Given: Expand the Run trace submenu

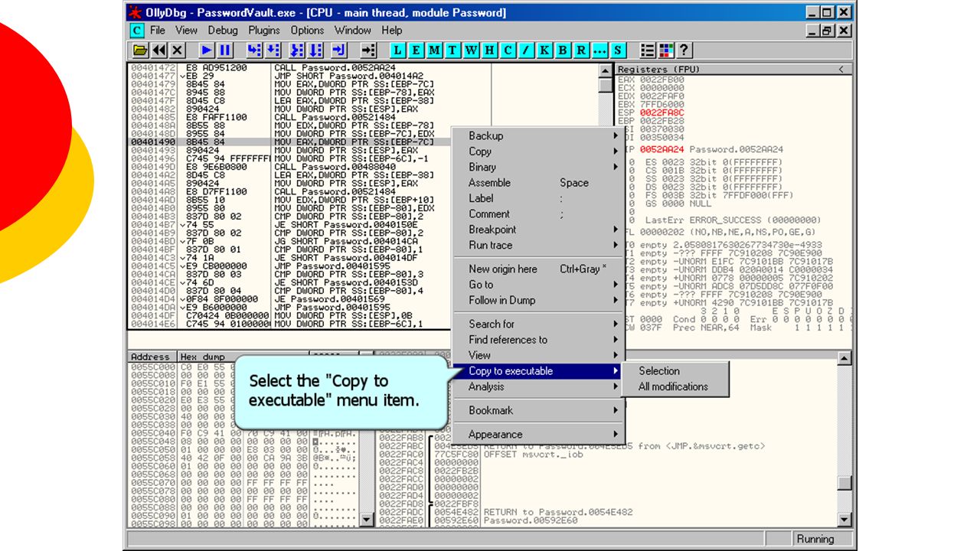Looking at the screenshot, I should tap(539, 245).
